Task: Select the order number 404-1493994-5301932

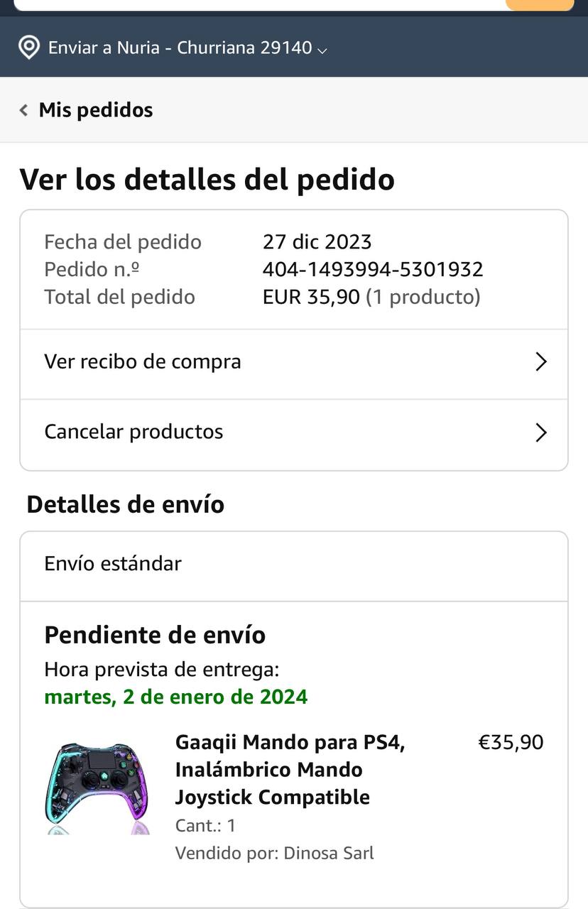Action: coord(373,269)
